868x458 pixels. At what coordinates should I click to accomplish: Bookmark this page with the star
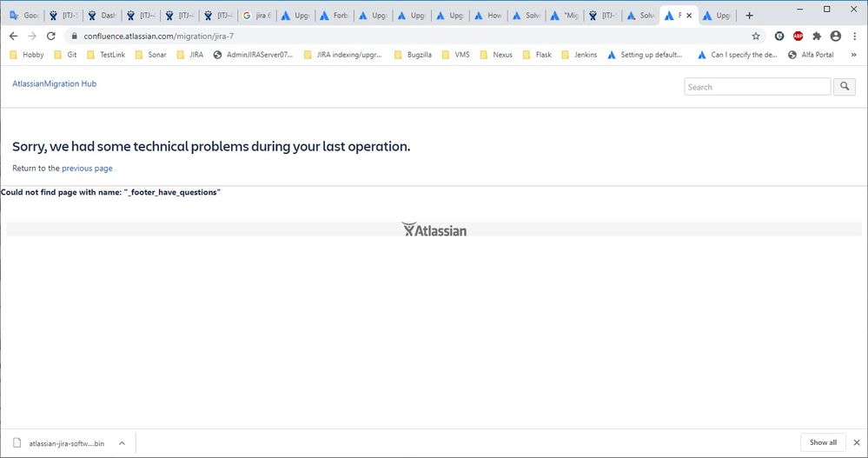pyautogui.click(x=756, y=36)
